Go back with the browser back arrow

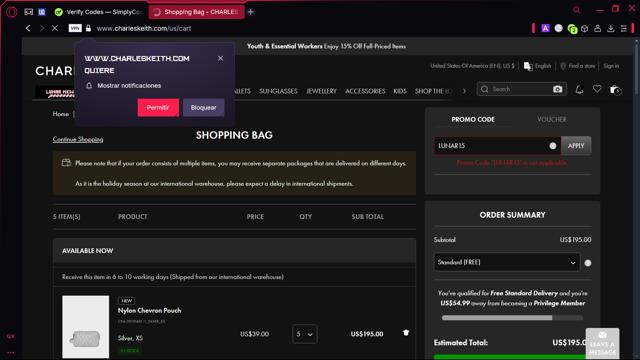click(28, 28)
